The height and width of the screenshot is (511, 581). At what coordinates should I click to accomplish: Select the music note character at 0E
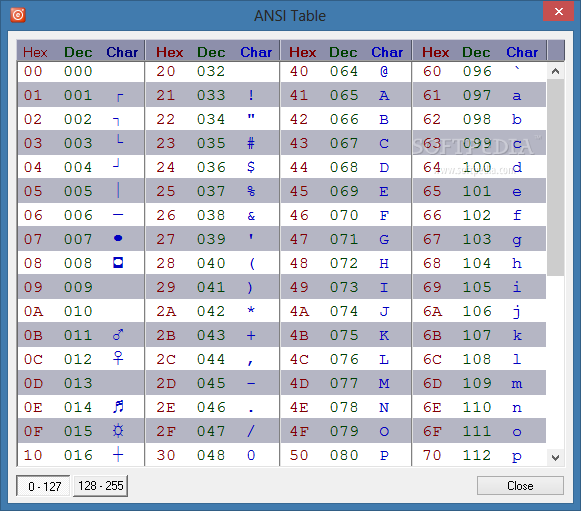[x=118, y=407]
